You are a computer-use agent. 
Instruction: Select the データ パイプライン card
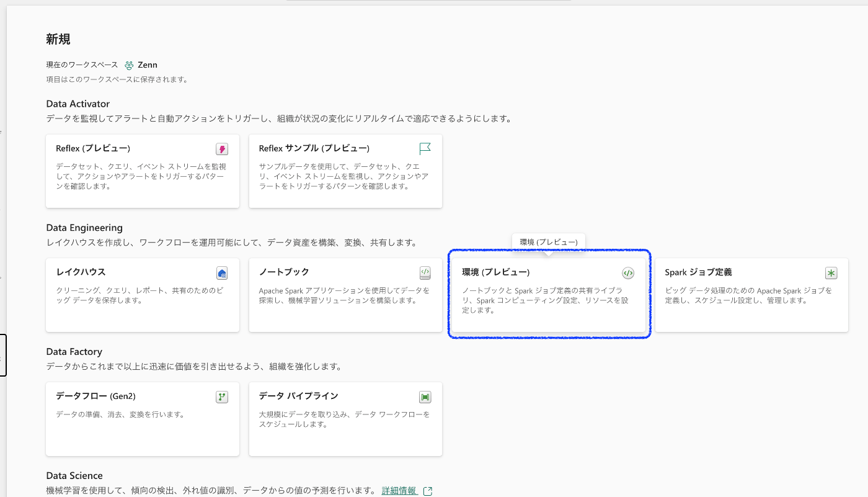(x=345, y=419)
